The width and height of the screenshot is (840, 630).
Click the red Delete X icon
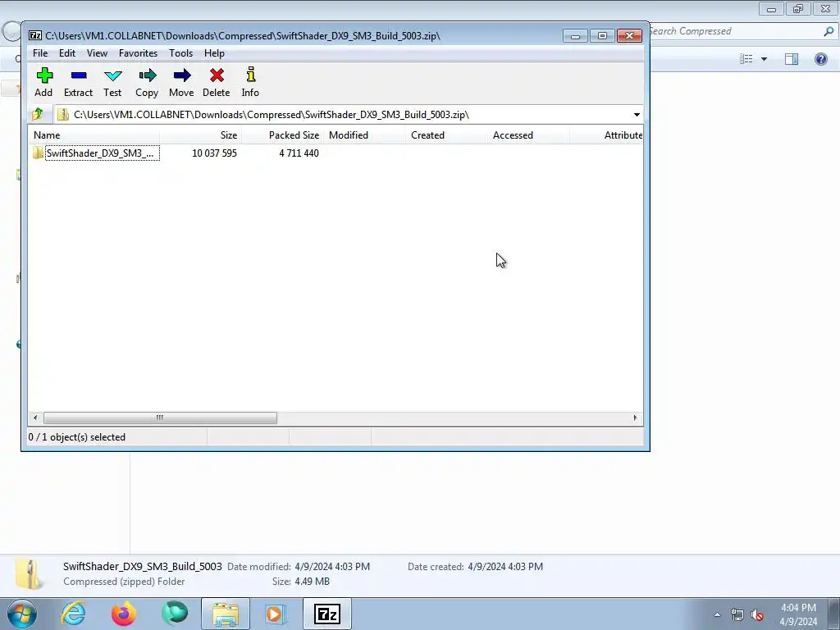[217, 75]
